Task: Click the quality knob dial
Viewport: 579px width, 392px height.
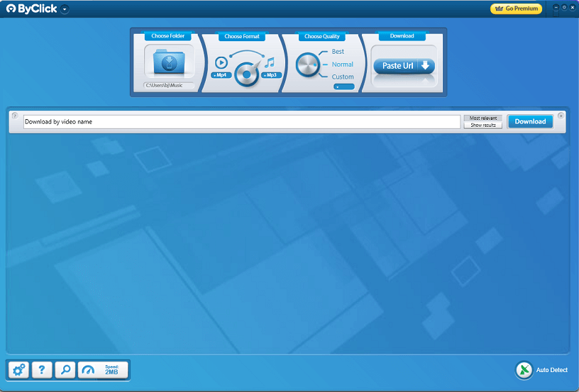Action: point(308,65)
